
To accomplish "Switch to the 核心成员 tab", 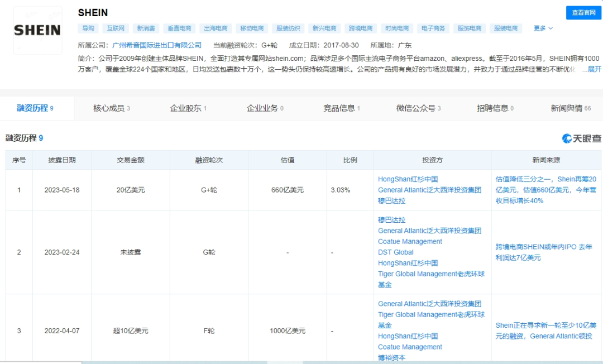I will tap(112, 108).
